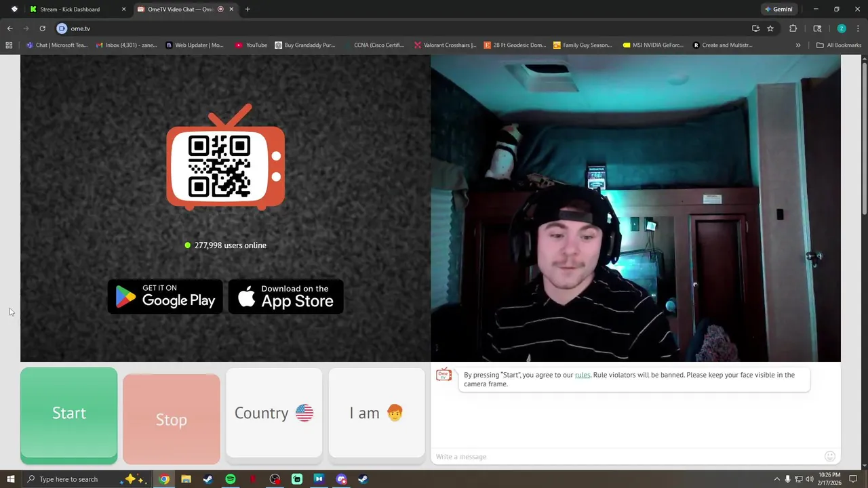Screen dimensions: 868x488
Task: Select the OmeTV Video Chat tab
Action: pyautogui.click(x=179, y=9)
